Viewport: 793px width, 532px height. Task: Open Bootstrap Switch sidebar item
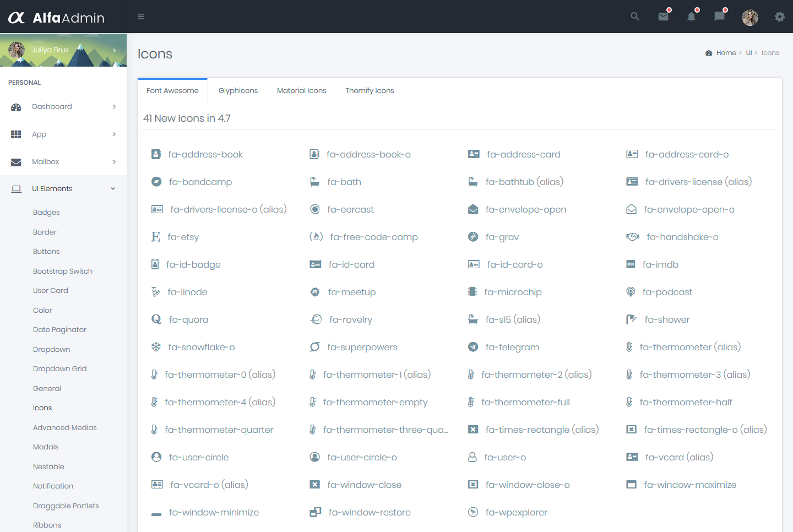point(63,271)
